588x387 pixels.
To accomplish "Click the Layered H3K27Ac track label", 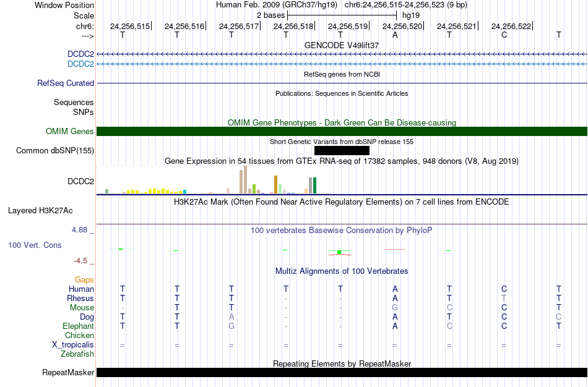I will coord(40,211).
